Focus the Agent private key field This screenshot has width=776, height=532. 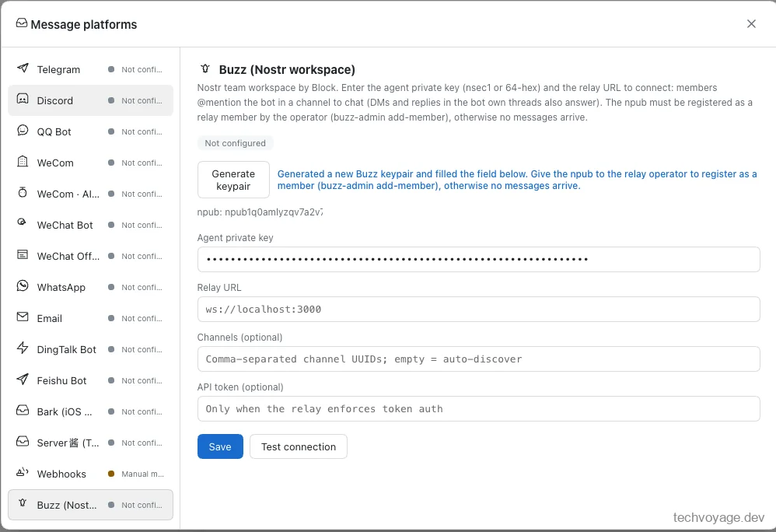478,259
